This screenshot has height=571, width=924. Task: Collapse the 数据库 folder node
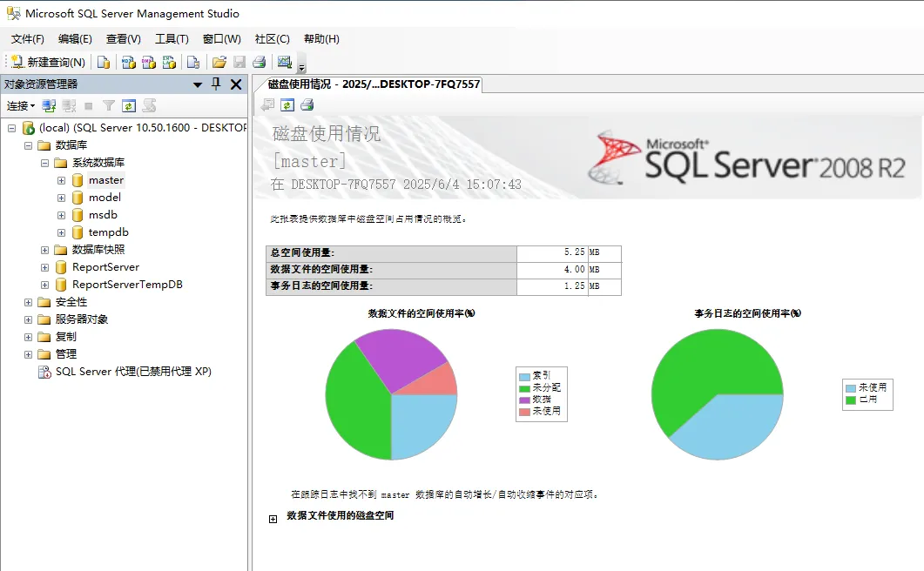pos(28,145)
